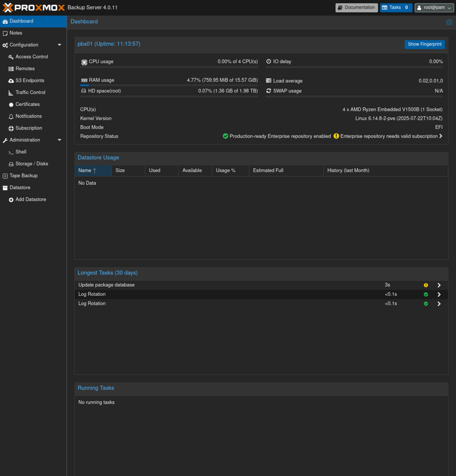The width and height of the screenshot is (456, 476).
Task: Select Tape Backup menu item
Action: [23, 176]
